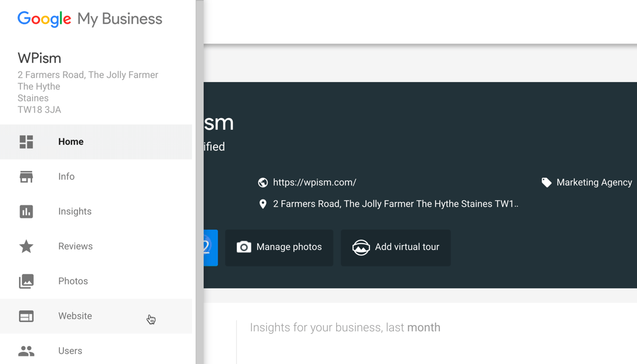Screen dimensions: 637x364
Task: Click the Users people icon
Action: click(26, 351)
